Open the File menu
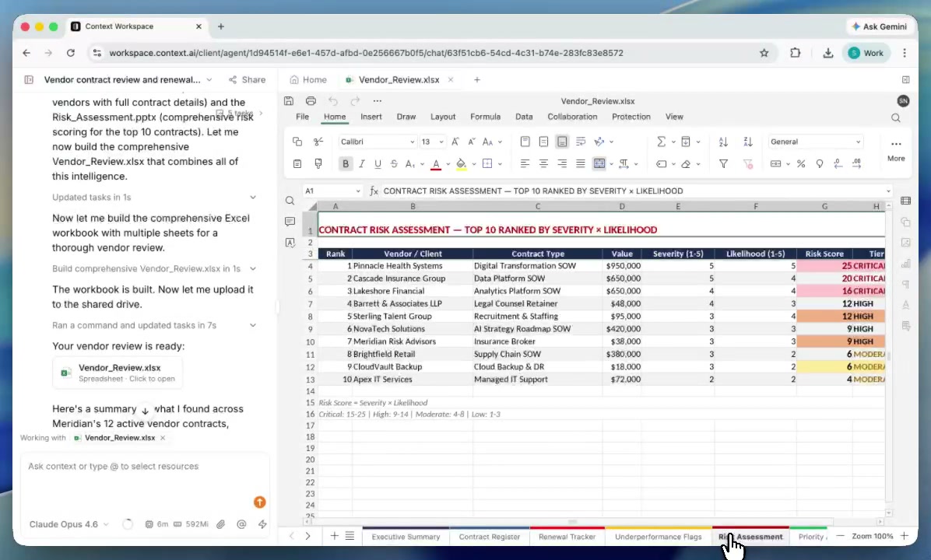 click(x=302, y=117)
